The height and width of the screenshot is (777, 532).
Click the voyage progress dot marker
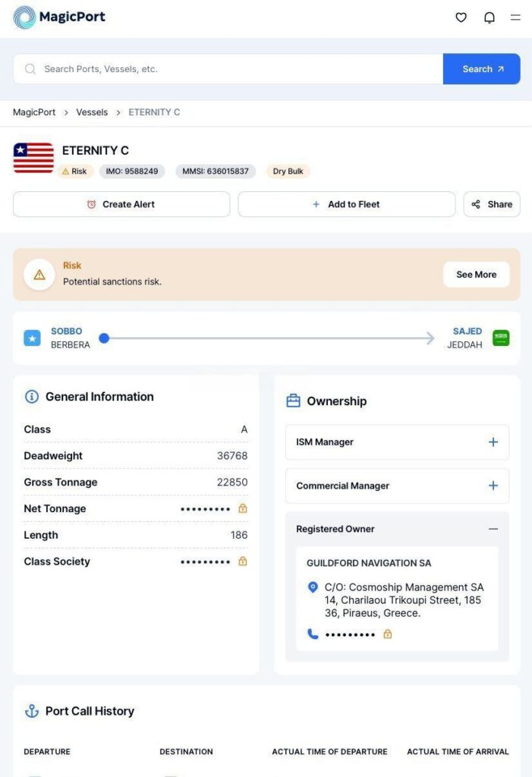[x=104, y=338]
